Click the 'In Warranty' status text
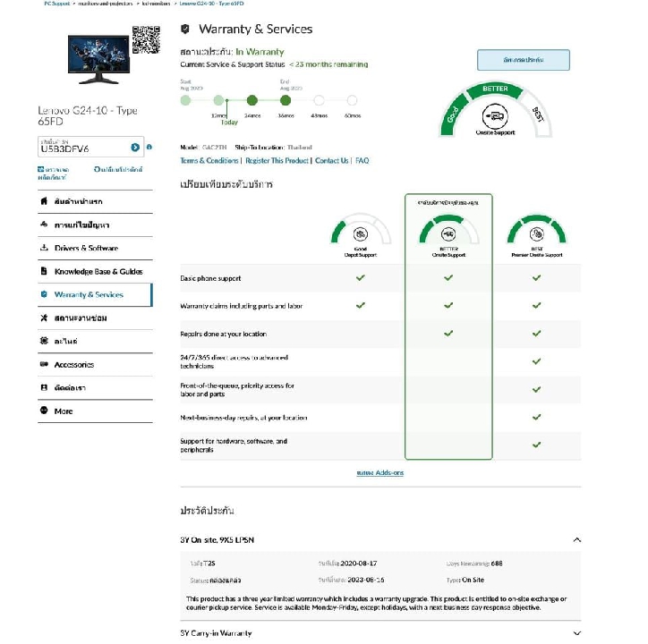The width and height of the screenshot is (648, 644). [260, 52]
